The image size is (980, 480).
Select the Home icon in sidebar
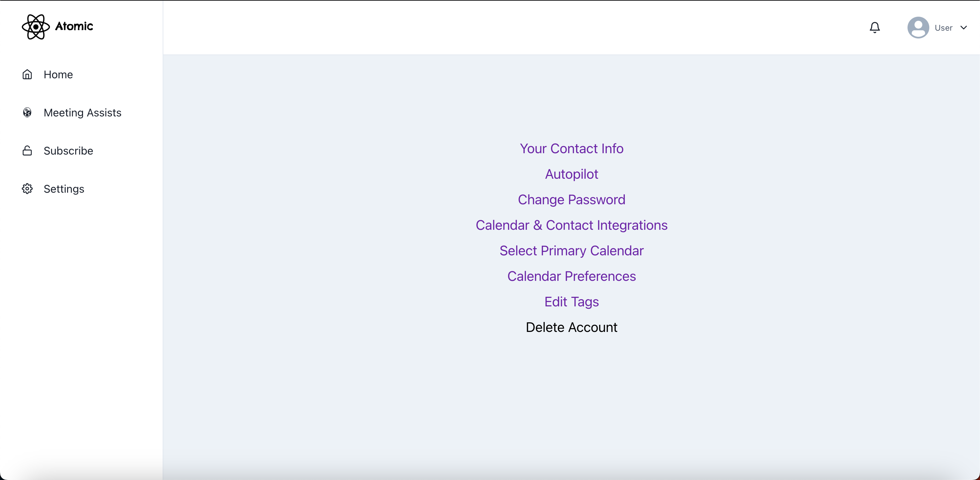(27, 75)
